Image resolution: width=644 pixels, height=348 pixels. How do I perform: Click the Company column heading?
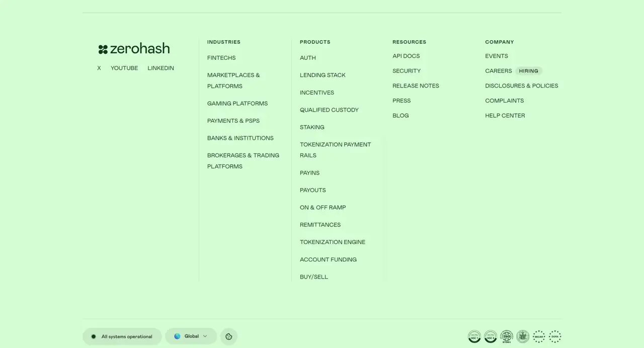pos(500,42)
